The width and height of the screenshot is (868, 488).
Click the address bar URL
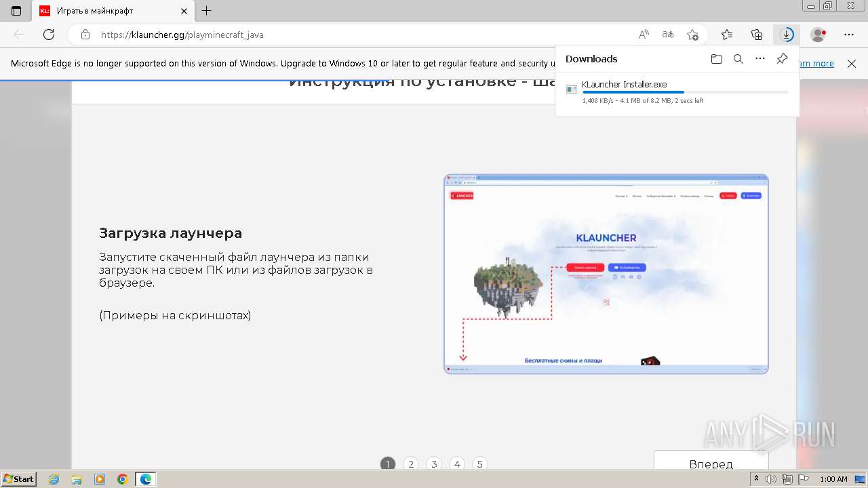click(182, 35)
